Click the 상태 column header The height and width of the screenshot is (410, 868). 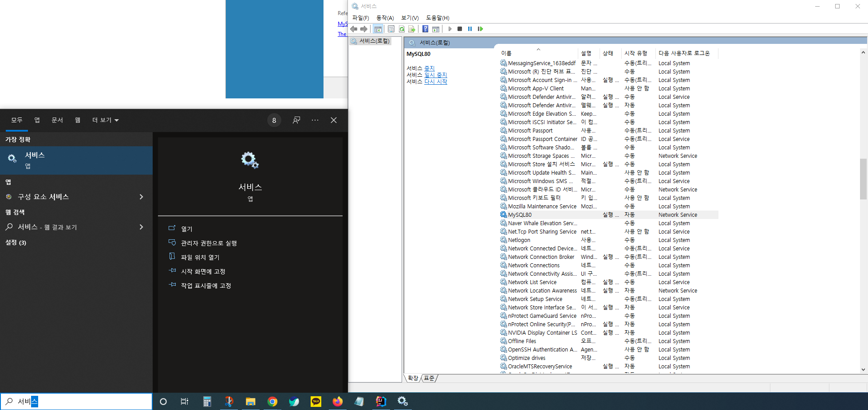610,53
